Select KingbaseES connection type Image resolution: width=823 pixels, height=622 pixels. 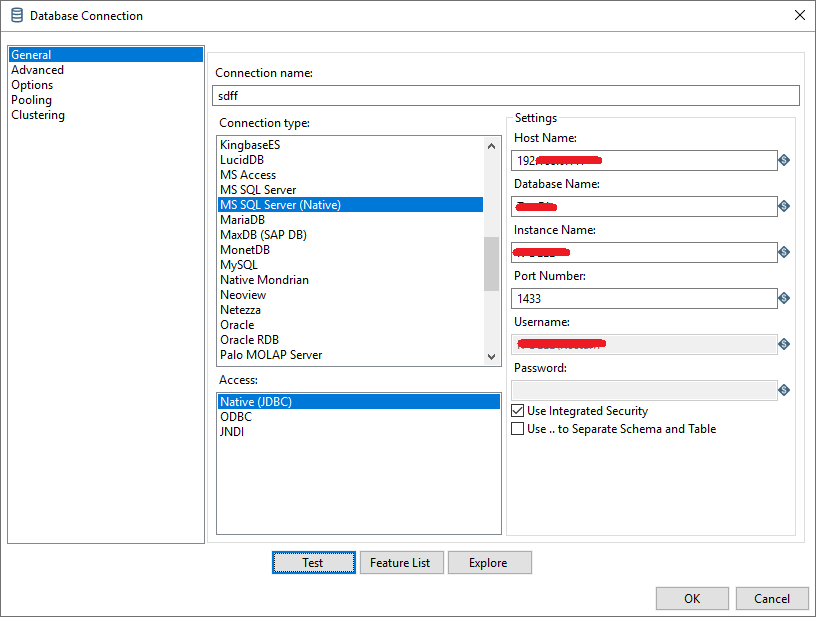(x=353, y=146)
